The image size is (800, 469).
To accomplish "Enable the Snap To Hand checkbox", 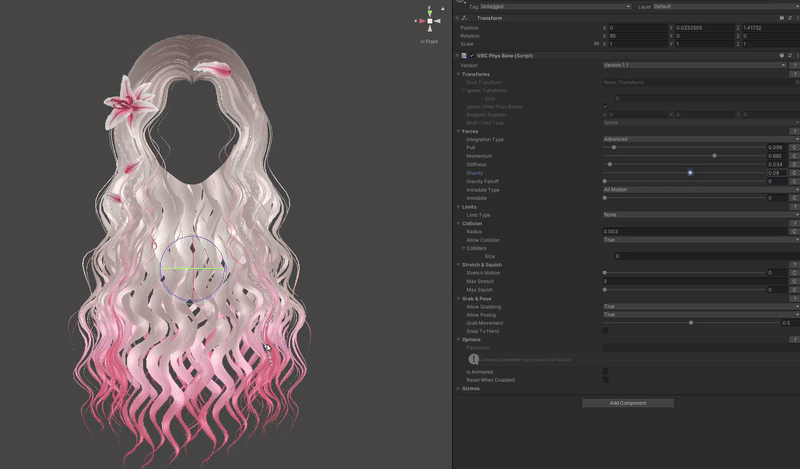I will [x=606, y=331].
